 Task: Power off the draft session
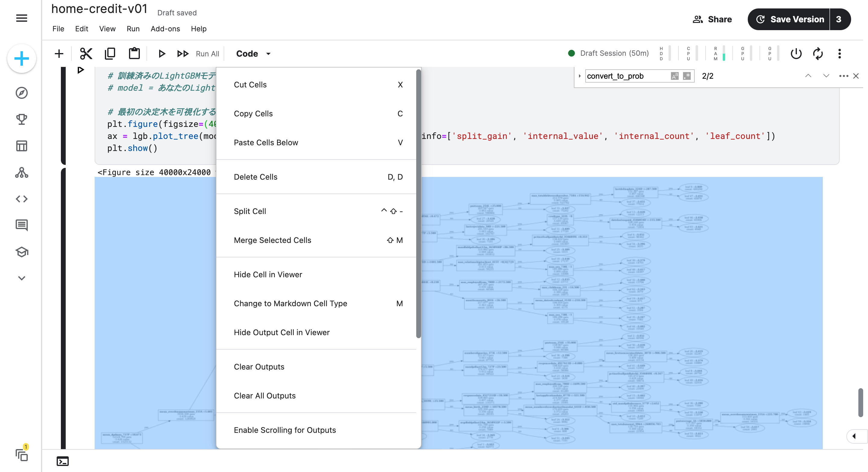(x=796, y=54)
